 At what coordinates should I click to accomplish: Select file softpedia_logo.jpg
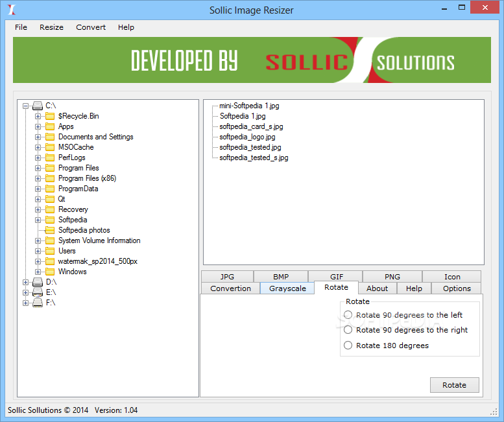[247, 137]
